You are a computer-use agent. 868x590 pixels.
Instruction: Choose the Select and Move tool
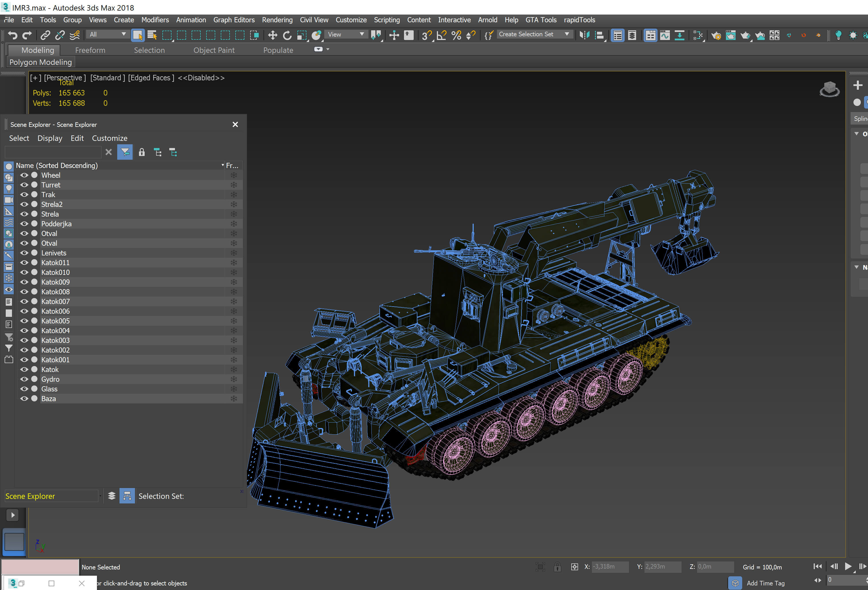[272, 35]
